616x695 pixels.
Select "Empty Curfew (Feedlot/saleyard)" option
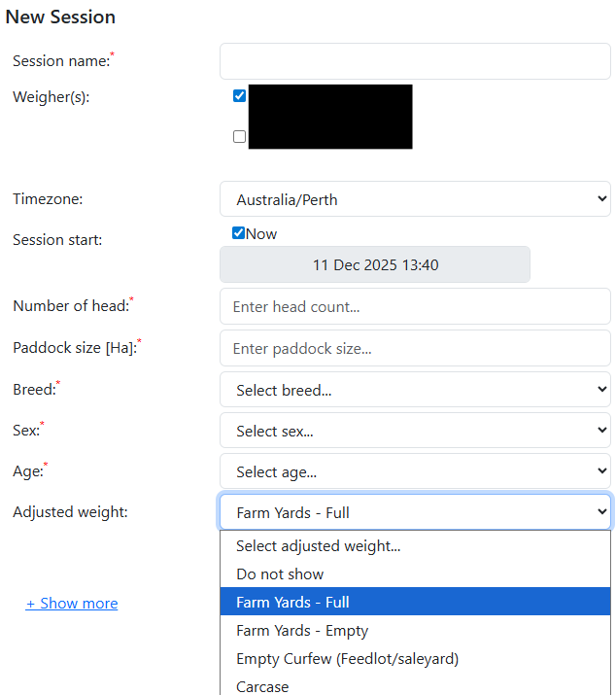[347, 659]
